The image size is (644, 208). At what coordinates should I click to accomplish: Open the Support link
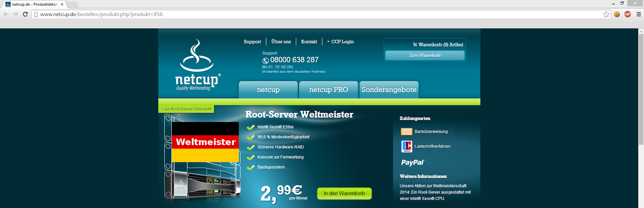pos(252,42)
